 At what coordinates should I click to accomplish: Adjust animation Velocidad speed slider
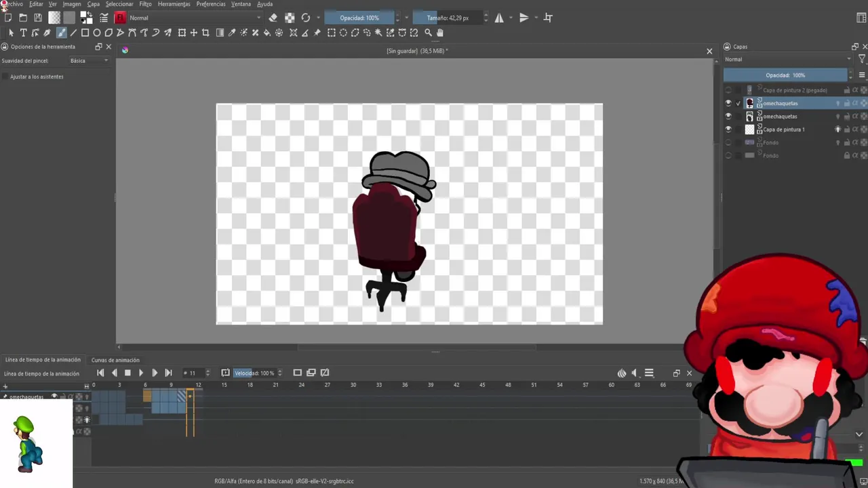coord(254,373)
